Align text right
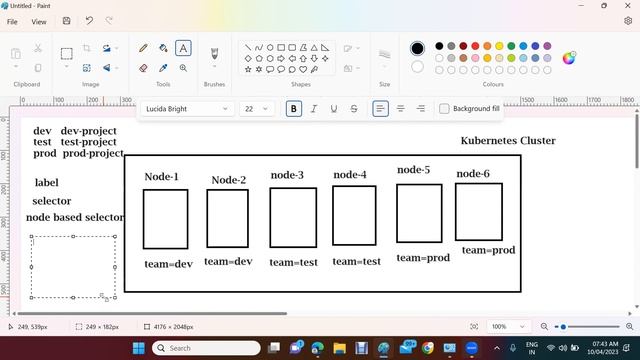Viewport: 640px width, 360px height. click(420, 109)
